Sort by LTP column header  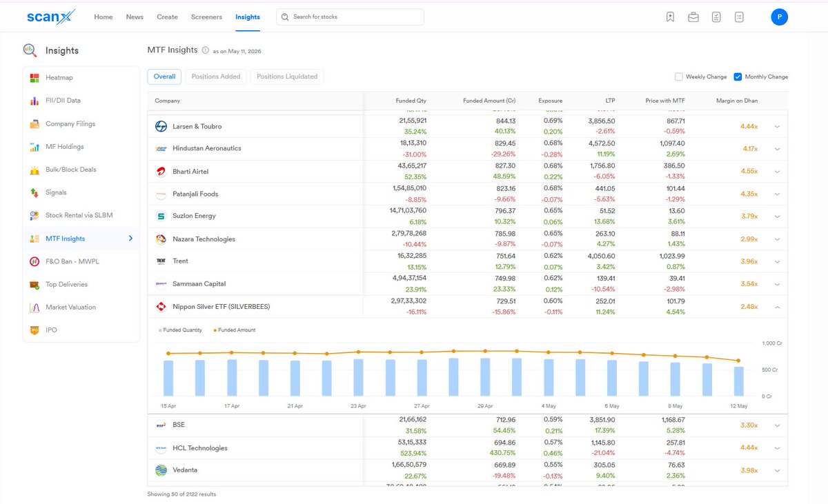coord(609,101)
